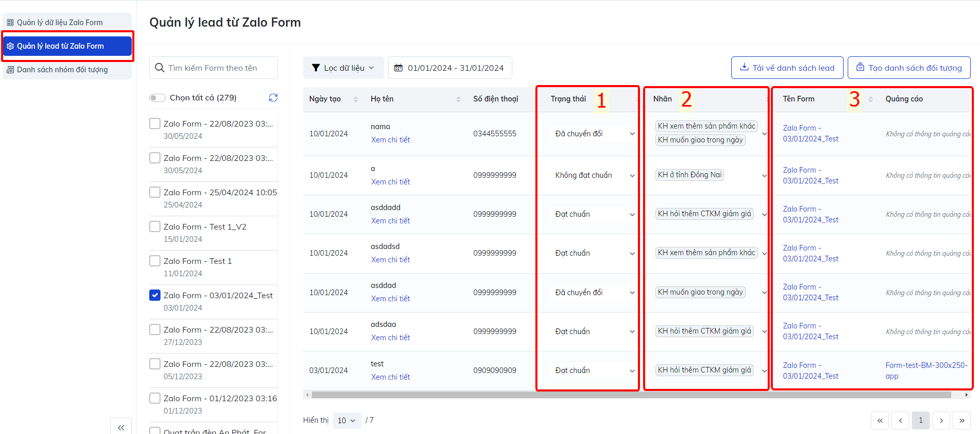
Task: Uncheck Zalo Form - 03/01/2024_Test checkbox
Action: (155, 295)
